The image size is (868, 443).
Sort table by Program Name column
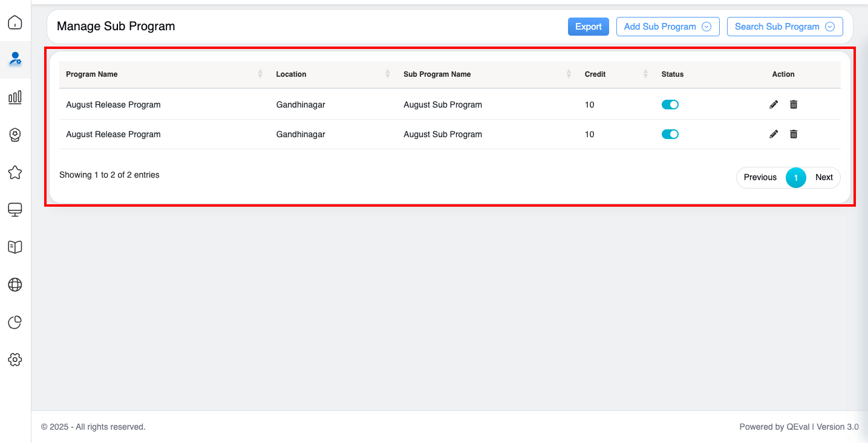(92, 74)
